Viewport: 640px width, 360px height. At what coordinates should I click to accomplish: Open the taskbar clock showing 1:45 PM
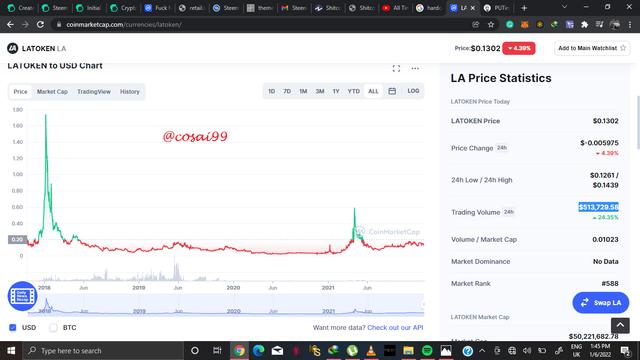(x=600, y=351)
